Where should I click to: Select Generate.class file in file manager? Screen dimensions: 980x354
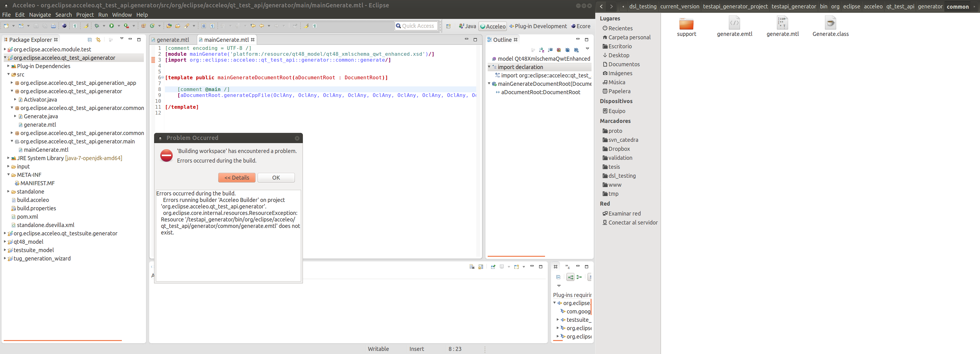(x=831, y=27)
